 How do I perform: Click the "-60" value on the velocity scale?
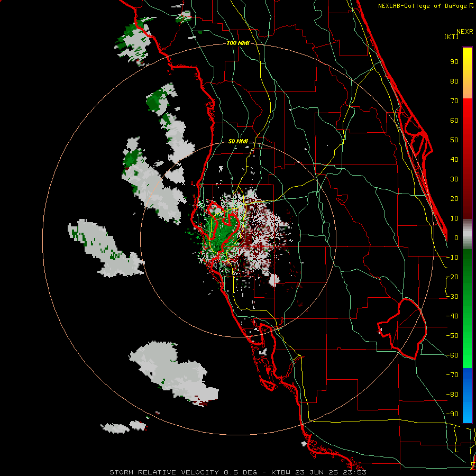[452, 355]
